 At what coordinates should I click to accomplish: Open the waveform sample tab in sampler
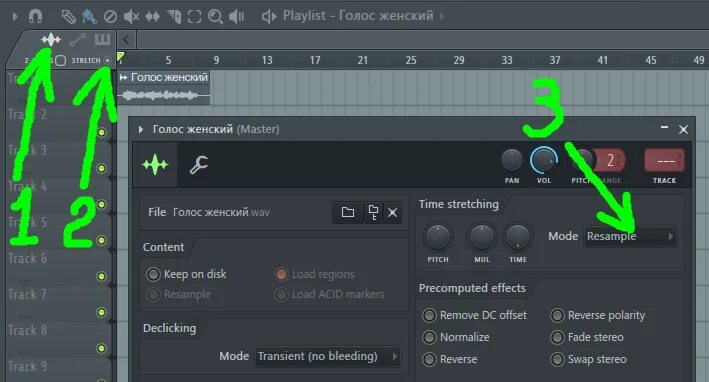click(155, 165)
